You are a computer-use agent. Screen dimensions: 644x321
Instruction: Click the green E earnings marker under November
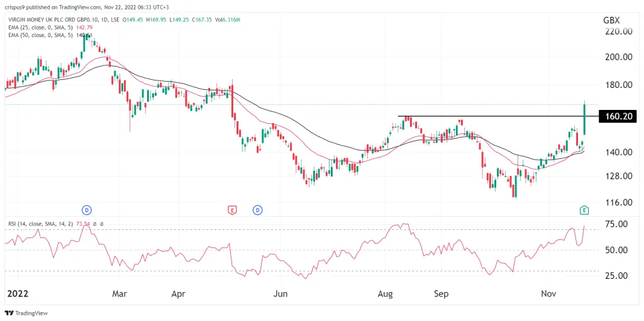click(x=584, y=210)
